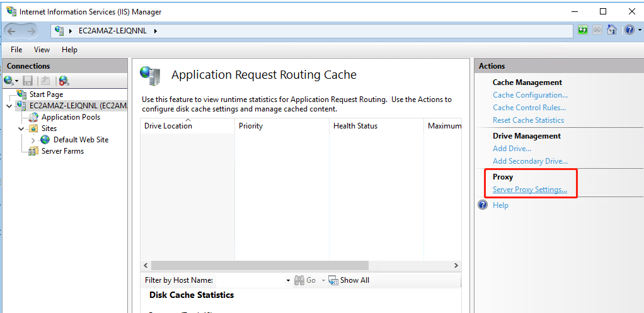644x313 pixels.
Task: Select Server Farms in the Connections tree
Action: (x=62, y=151)
